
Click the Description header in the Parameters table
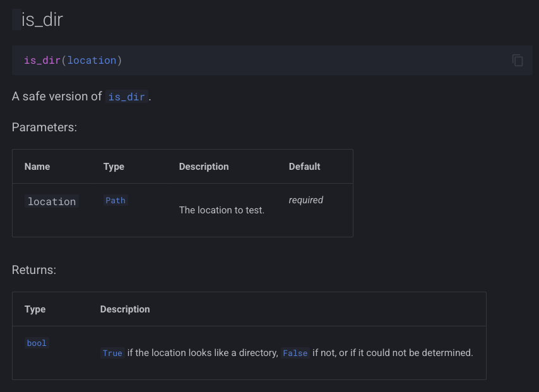pos(204,167)
